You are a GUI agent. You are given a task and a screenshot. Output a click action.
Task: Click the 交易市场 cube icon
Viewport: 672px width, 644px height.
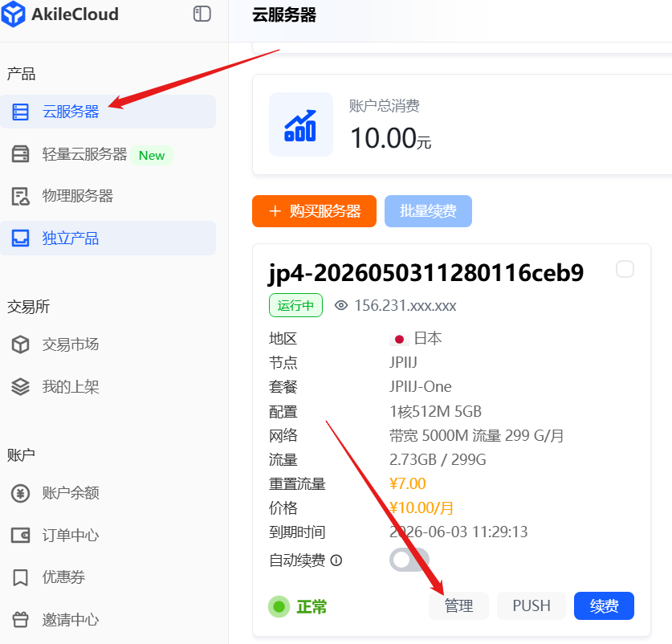click(20, 344)
